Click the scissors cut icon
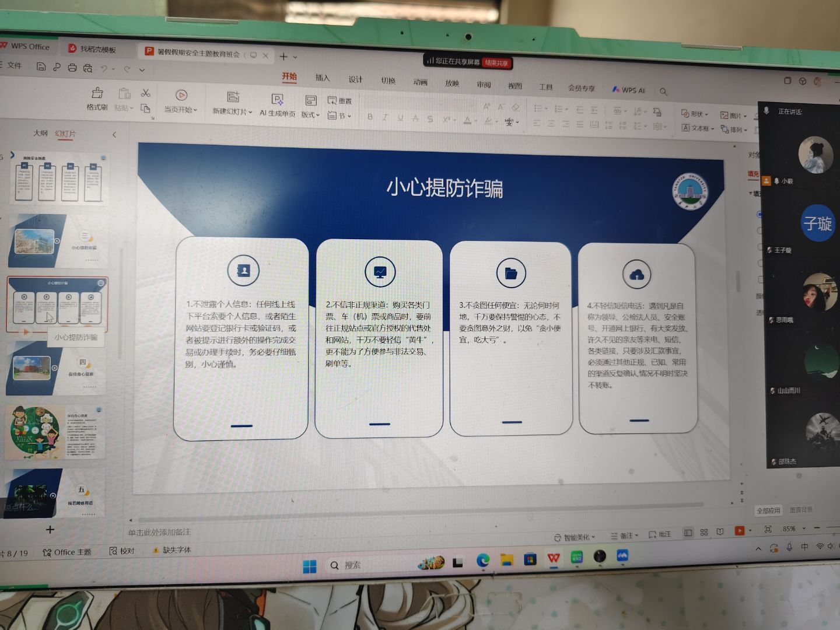 146,93
